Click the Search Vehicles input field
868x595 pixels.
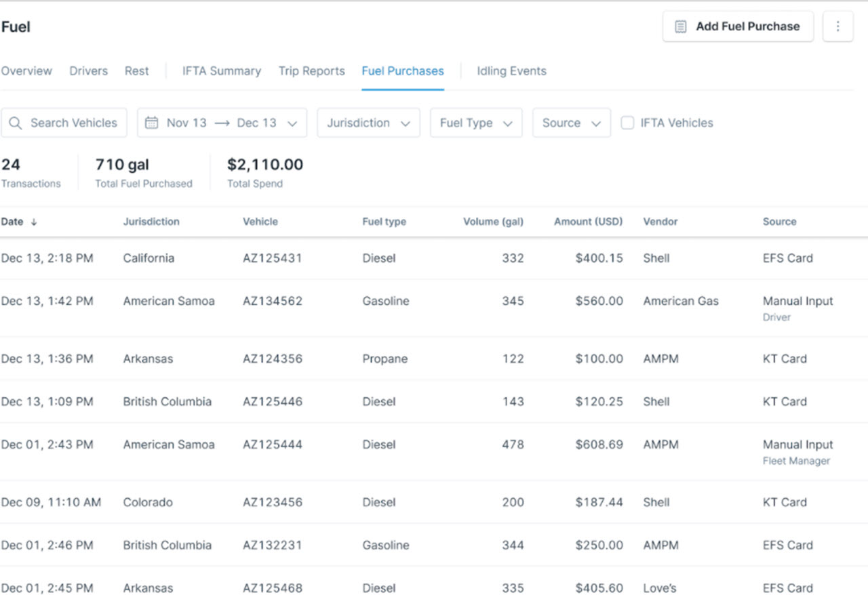coord(73,123)
